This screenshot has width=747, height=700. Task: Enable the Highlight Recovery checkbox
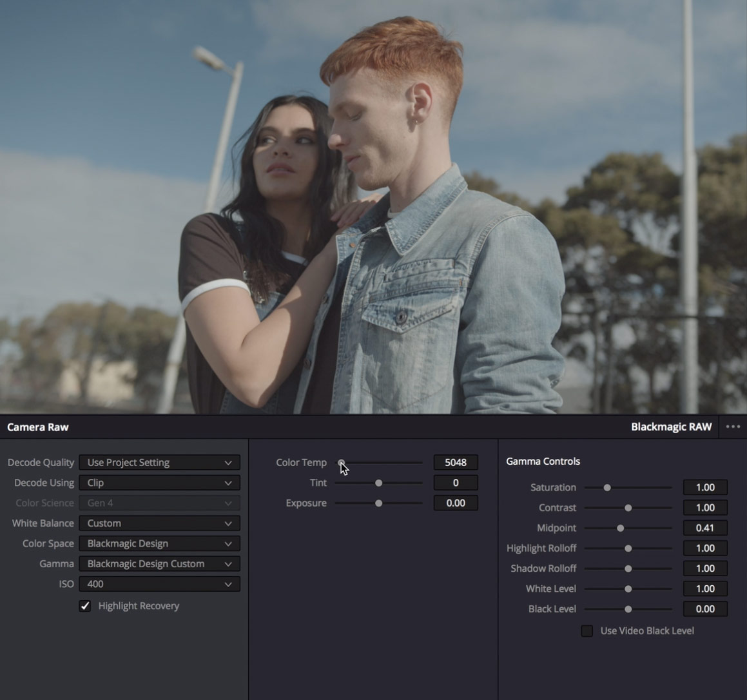pyautogui.click(x=85, y=606)
